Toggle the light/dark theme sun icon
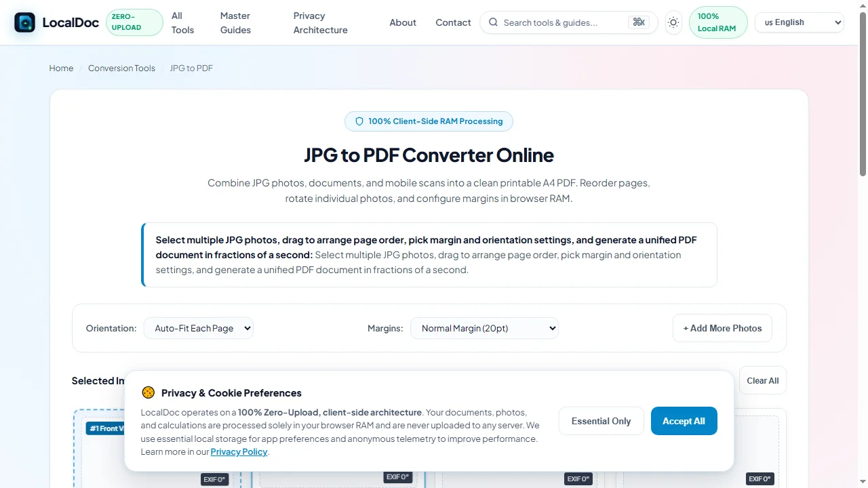The width and height of the screenshot is (868, 488). point(673,22)
